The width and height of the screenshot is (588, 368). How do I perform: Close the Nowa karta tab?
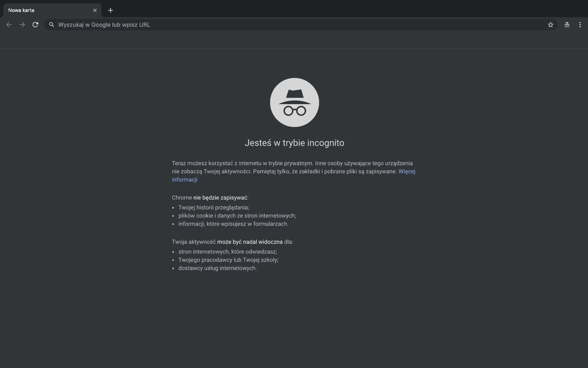click(x=95, y=10)
